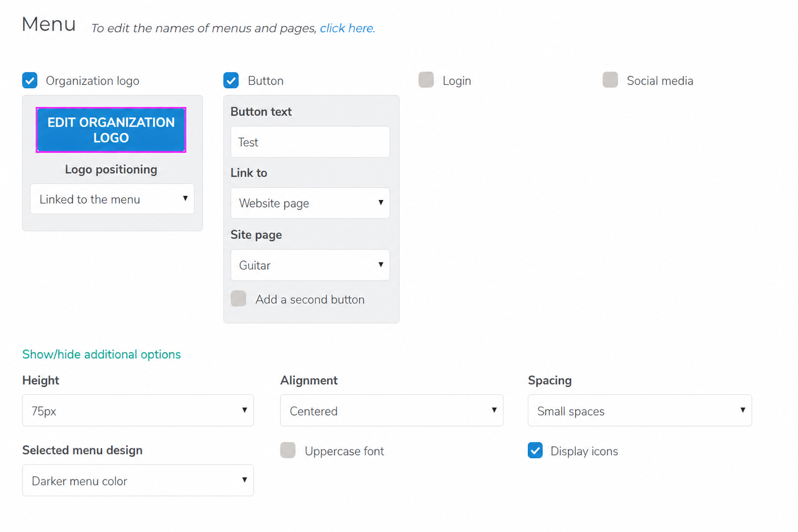798x532 pixels.
Task: Click the Spacing label
Action: point(550,380)
